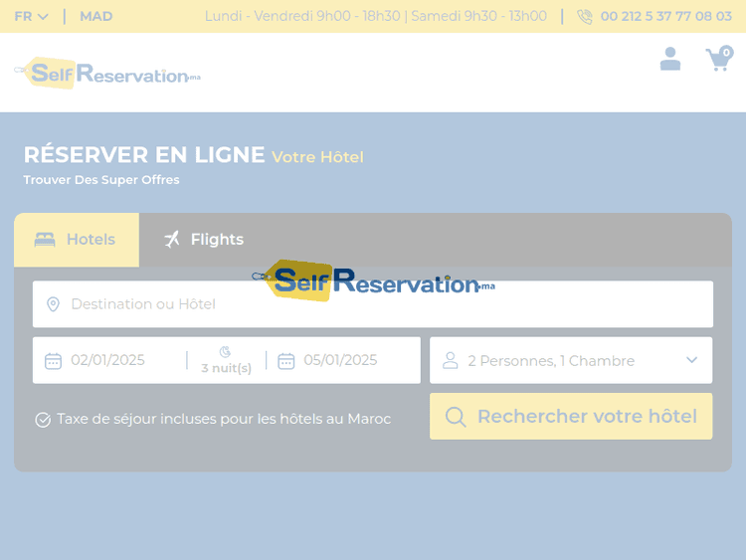Viewport: 746px width, 560px height.
Task: Click the magnifying glass icon in the search button
Action: [456, 417]
